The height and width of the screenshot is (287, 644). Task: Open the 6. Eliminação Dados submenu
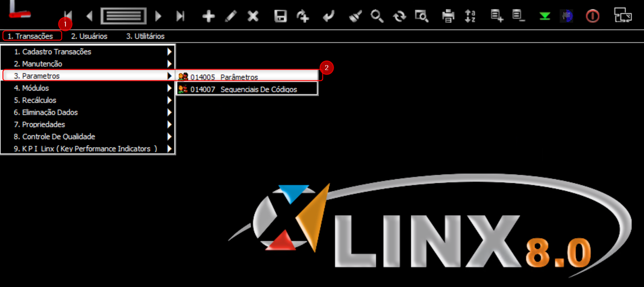88,112
